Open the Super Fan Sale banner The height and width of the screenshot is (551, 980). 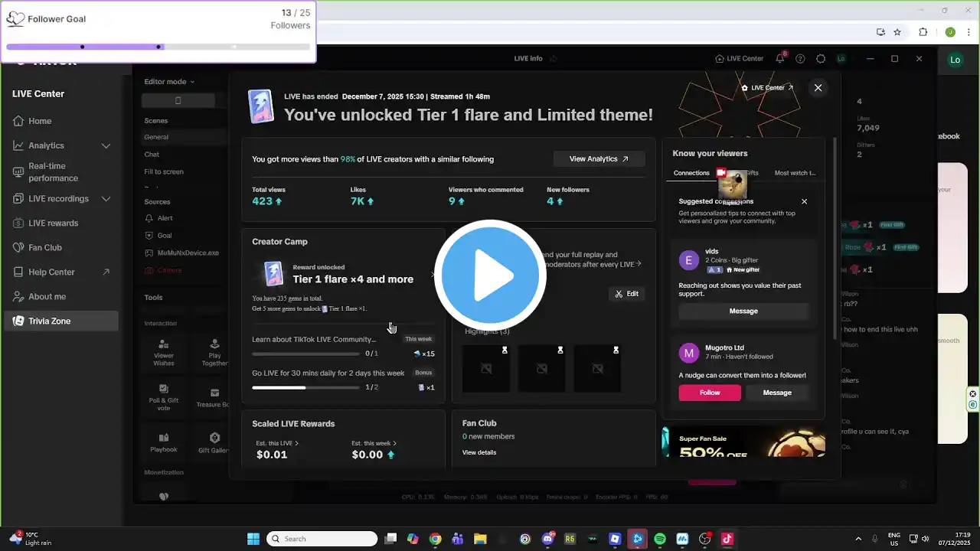point(743,442)
